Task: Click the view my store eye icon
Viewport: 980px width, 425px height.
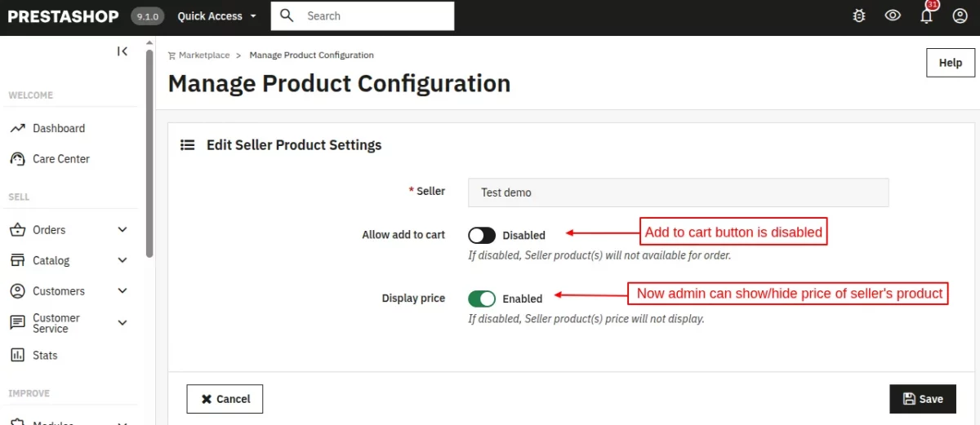Action: coord(893,15)
